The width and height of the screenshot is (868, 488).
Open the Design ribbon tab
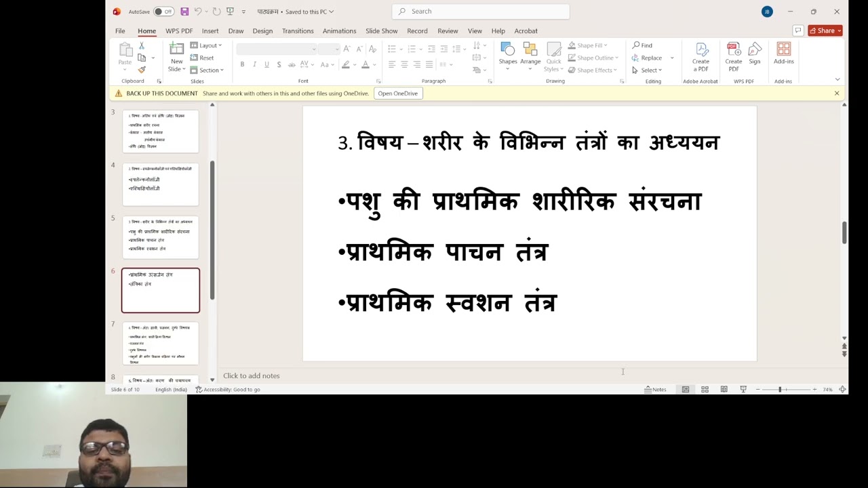[x=262, y=30]
